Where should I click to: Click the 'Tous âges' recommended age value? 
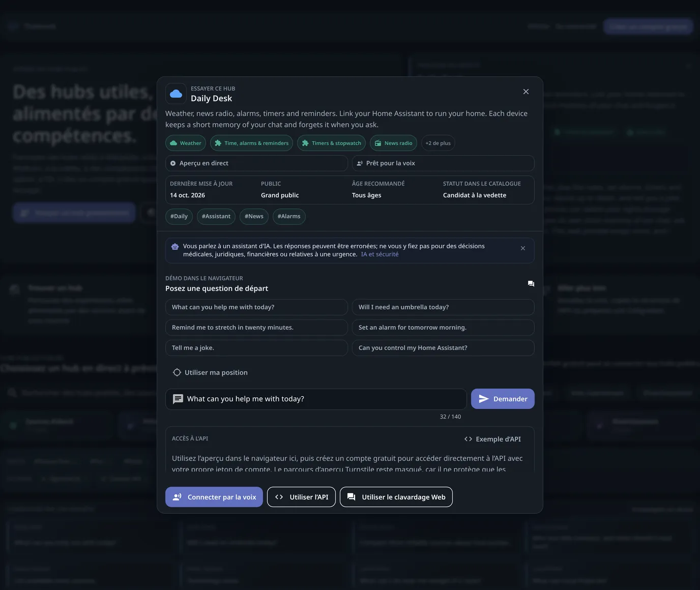pyautogui.click(x=367, y=195)
